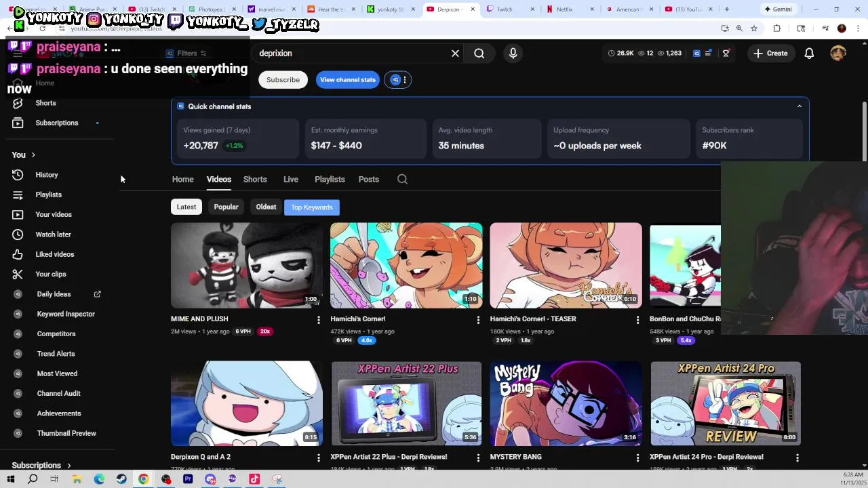Search with the magnifier button beside deprixion
This screenshot has height=488, width=868.
479,54
